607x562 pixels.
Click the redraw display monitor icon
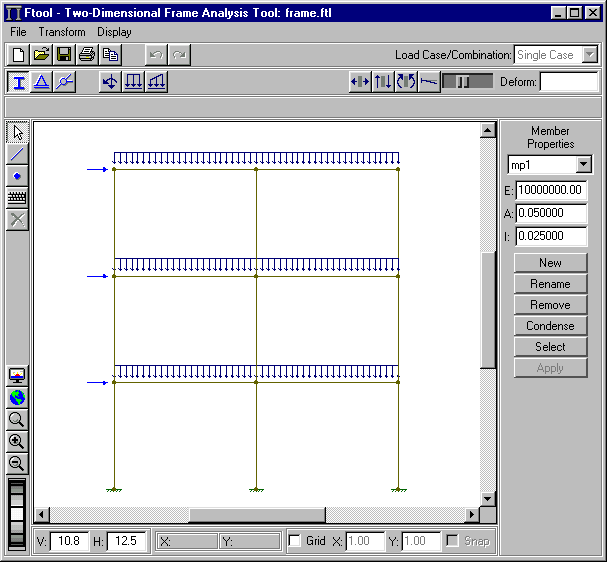(x=17, y=375)
